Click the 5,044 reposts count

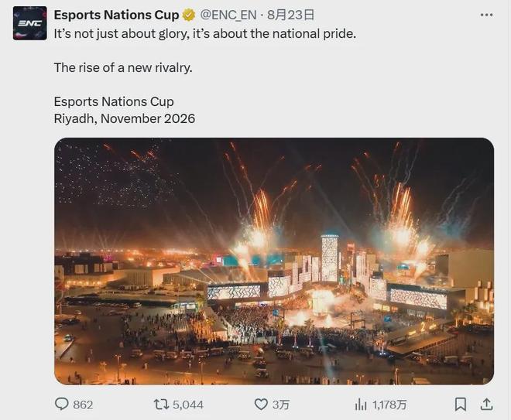(188, 405)
